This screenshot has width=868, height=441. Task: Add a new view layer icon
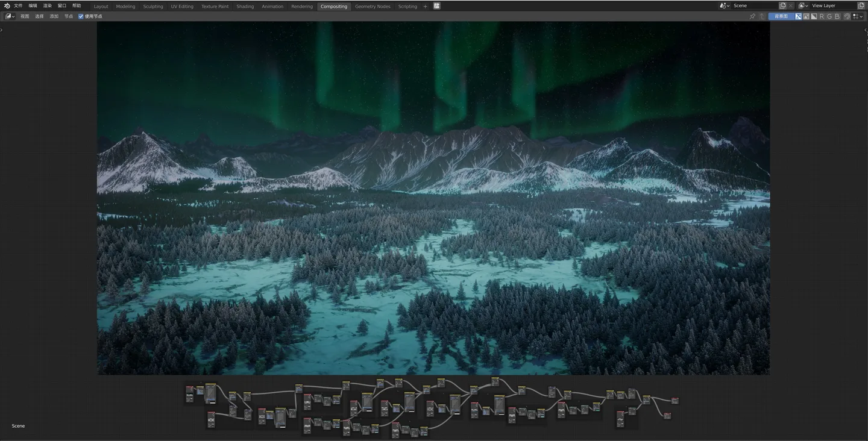[861, 5]
